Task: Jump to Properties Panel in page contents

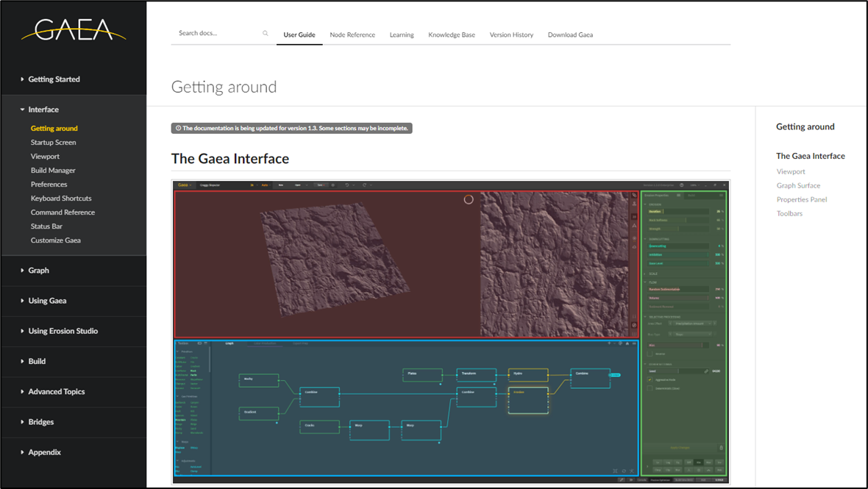Action: 802,200
